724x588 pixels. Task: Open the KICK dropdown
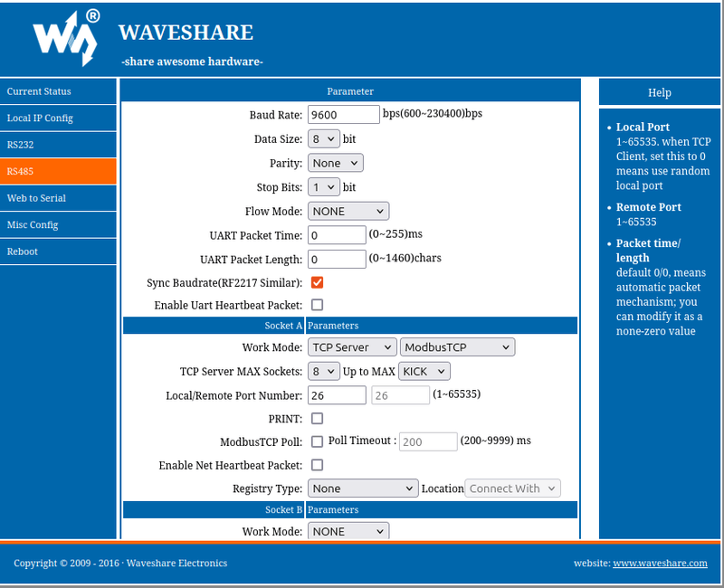click(424, 371)
